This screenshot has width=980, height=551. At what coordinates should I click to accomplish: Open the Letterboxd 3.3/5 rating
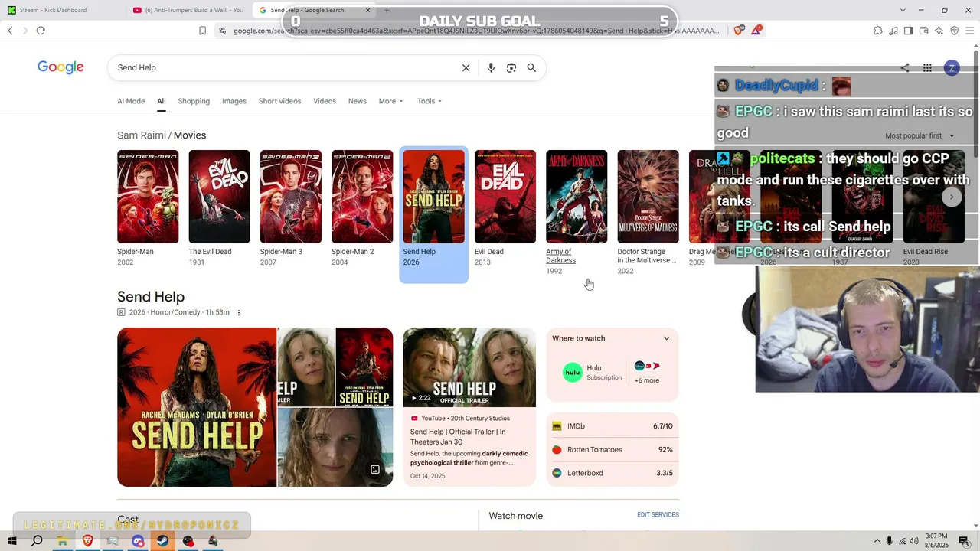[612, 473]
